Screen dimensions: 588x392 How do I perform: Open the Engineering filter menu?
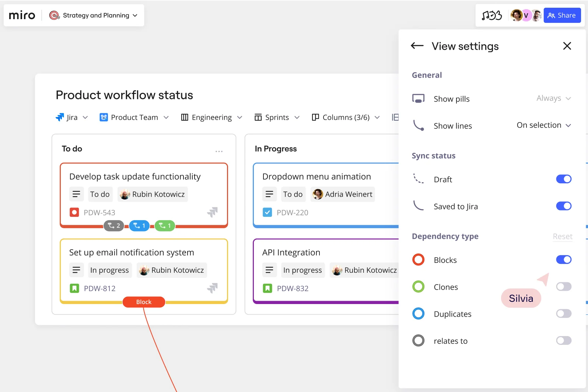tap(212, 117)
